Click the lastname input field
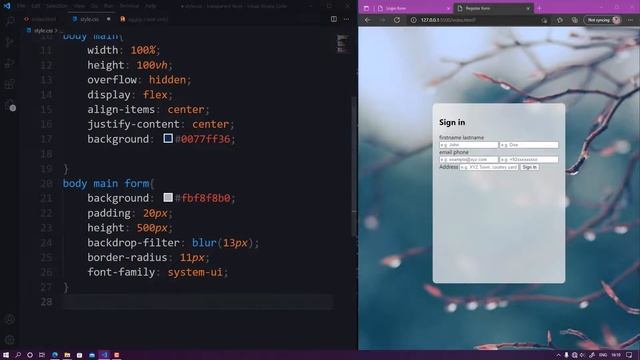640x360 pixels. (529, 145)
